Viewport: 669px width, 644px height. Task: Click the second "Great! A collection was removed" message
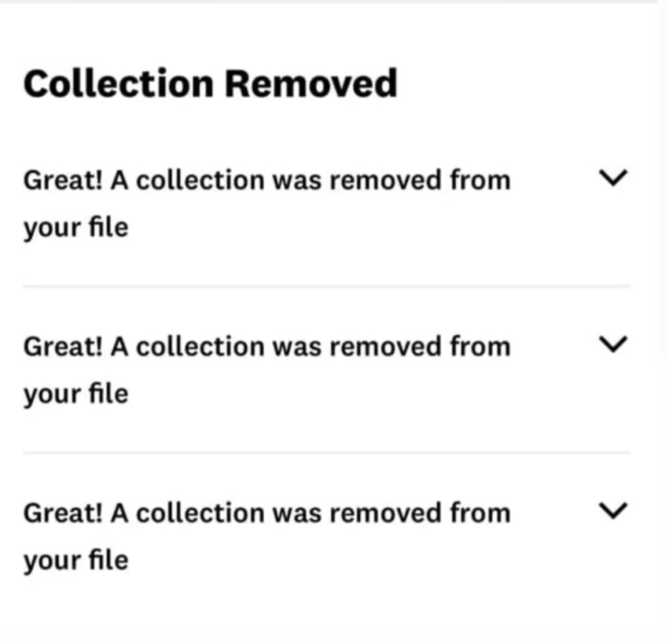(267, 346)
